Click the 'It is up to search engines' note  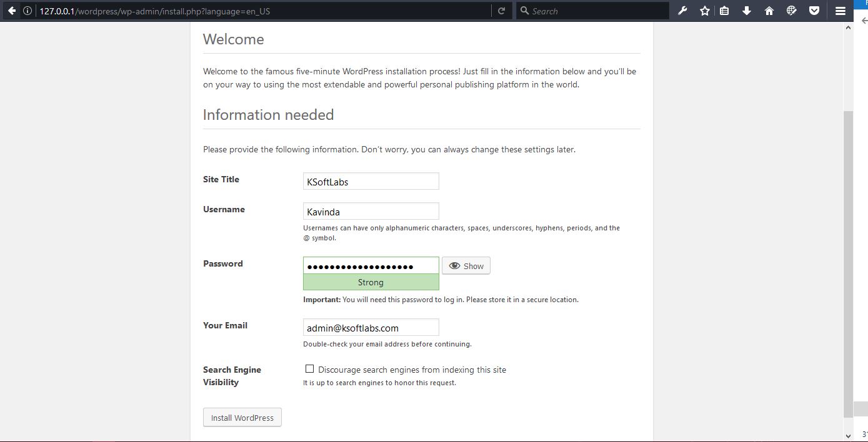point(380,383)
